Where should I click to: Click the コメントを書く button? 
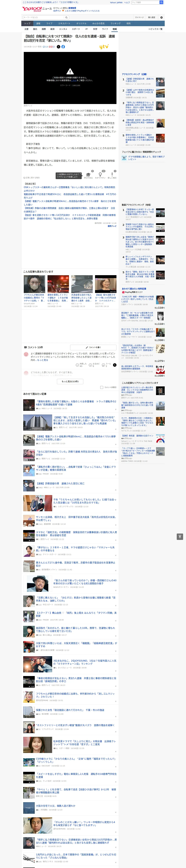point(93,347)
